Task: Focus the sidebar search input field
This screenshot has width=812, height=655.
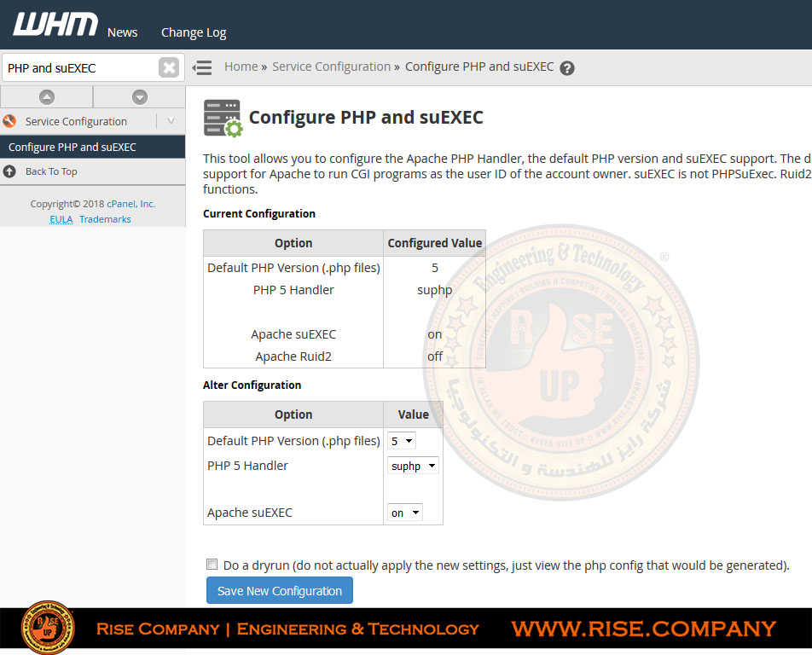Action: click(81, 68)
